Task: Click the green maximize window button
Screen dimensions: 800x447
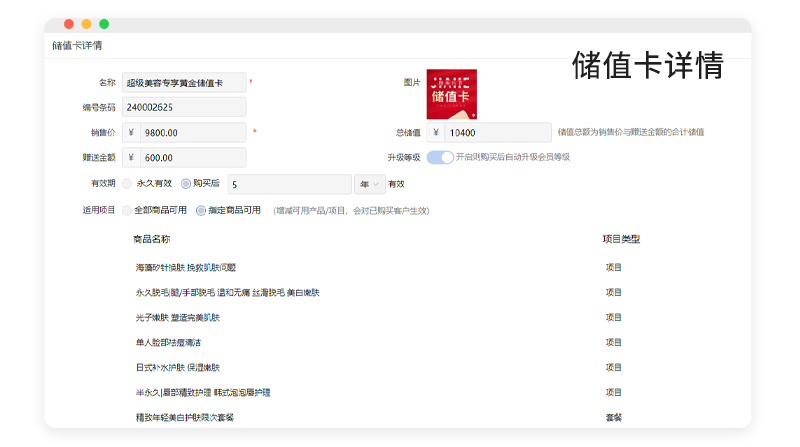Action: pos(104,24)
